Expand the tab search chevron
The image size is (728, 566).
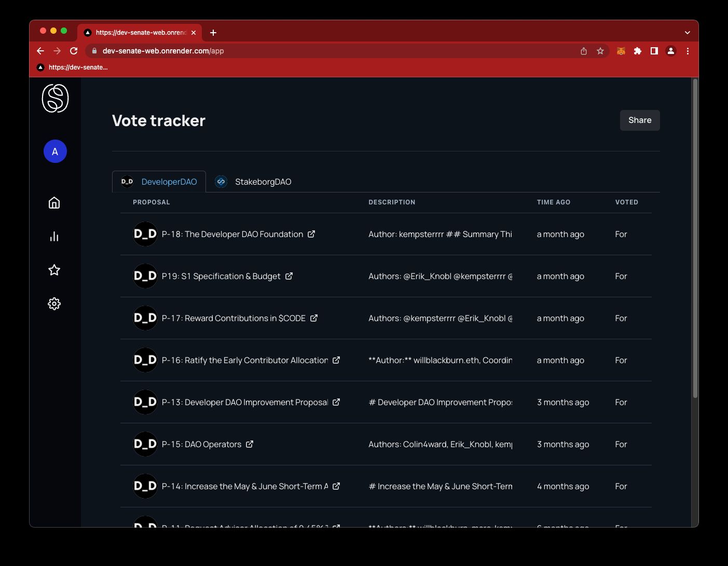(688, 33)
